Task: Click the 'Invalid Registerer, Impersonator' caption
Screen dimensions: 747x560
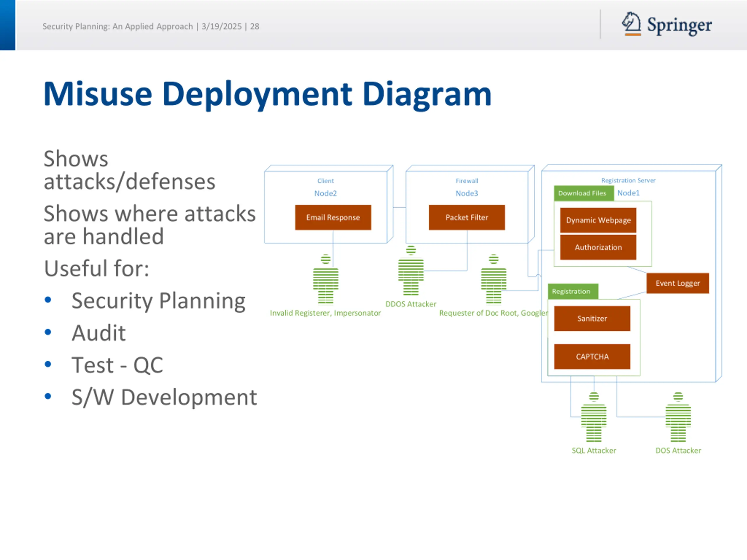Action: [325, 313]
